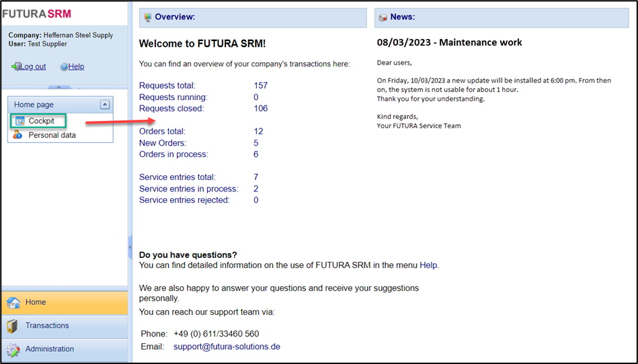The height and width of the screenshot is (364, 638).
Task: Open the Administration navigation section
Action: [x=50, y=349]
